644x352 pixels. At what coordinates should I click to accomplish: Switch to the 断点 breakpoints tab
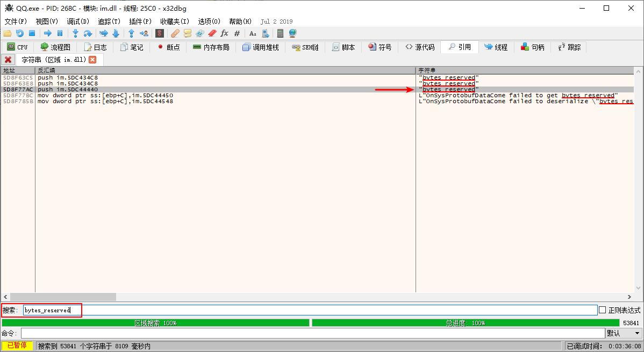(x=168, y=47)
